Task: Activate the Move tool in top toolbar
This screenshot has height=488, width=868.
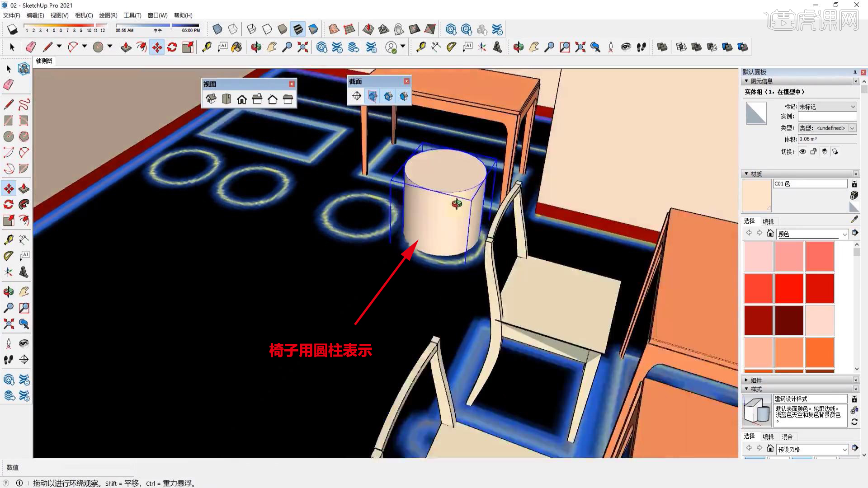Action: pyautogui.click(x=157, y=47)
